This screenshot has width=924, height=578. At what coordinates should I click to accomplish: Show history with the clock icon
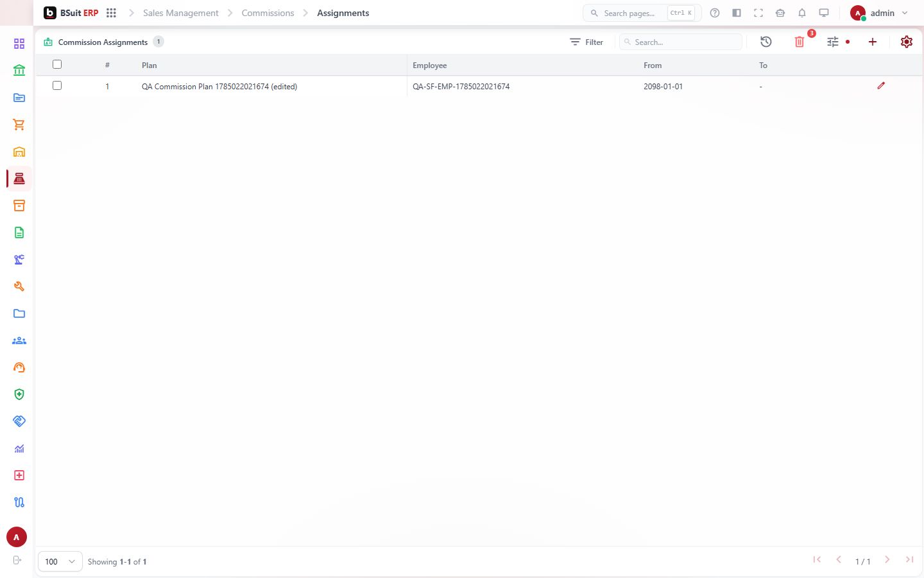pyautogui.click(x=766, y=42)
